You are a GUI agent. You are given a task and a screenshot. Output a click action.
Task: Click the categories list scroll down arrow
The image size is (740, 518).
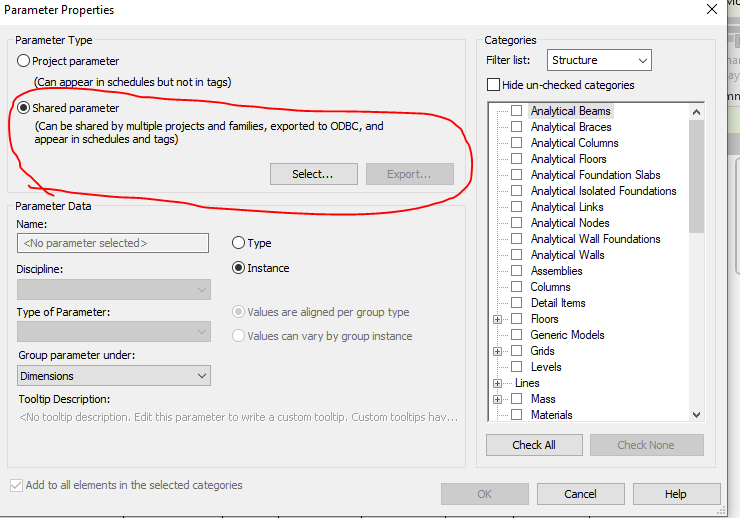(696, 415)
